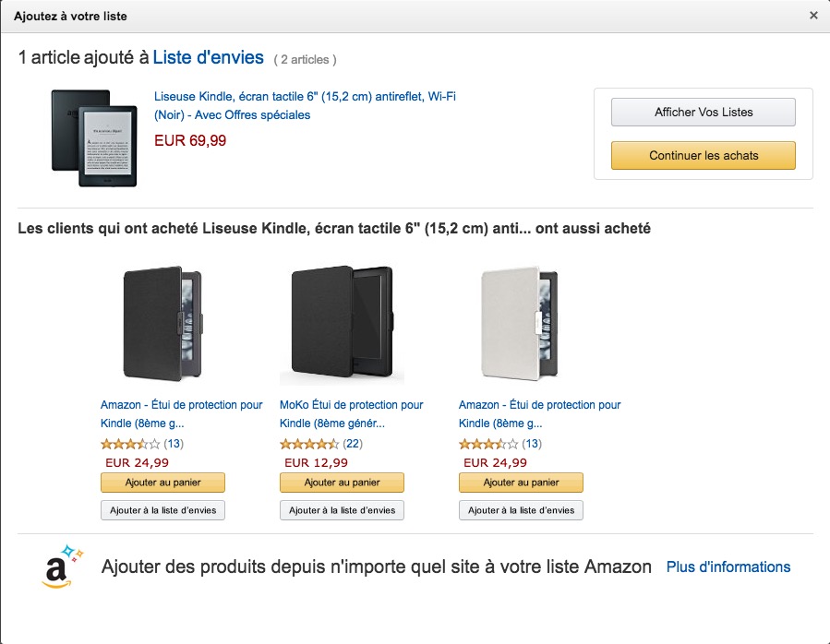Open first Amazon Étui de protection link

[181, 413]
